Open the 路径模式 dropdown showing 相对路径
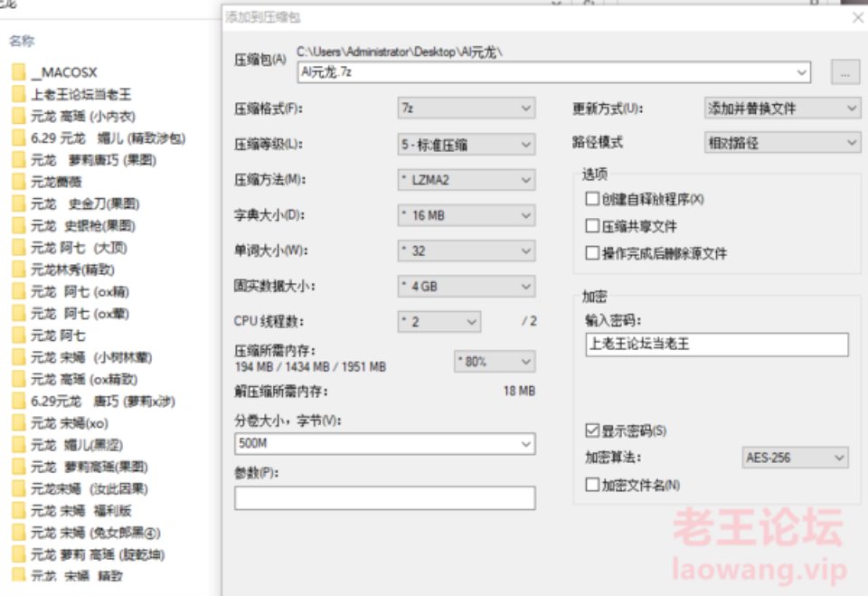The width and height of the screenshot is (868, 596). coord(782,143)
